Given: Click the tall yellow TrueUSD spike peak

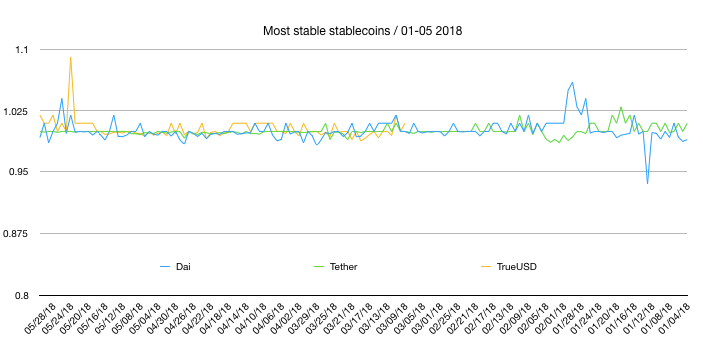Looking at the screenshot, I should (x=70, y=58).
